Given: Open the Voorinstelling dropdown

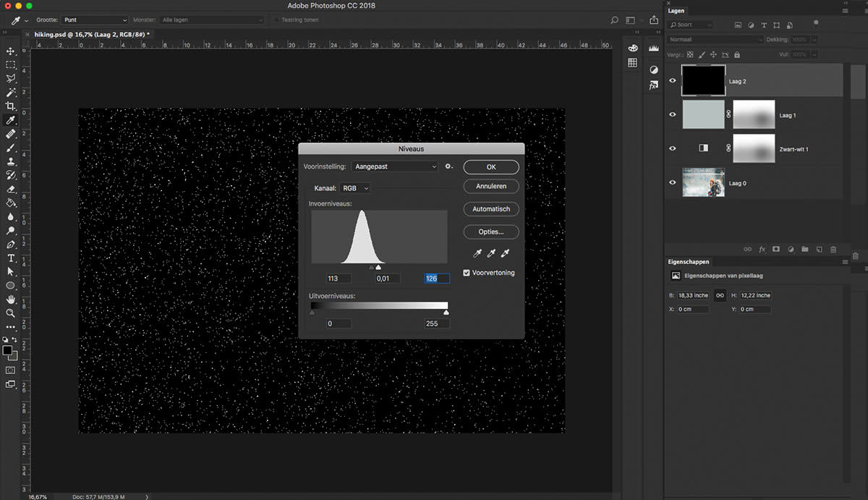Looking at the screenshot, I should (x=395, y=166).
